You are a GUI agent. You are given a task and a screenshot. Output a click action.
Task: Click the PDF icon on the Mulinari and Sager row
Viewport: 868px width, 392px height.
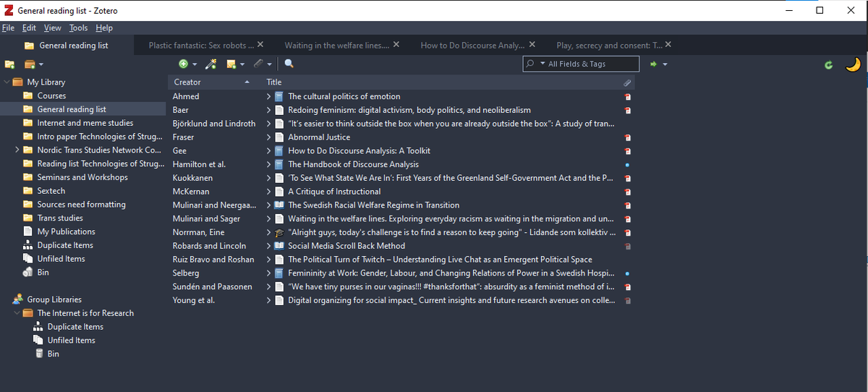(627, 218)
